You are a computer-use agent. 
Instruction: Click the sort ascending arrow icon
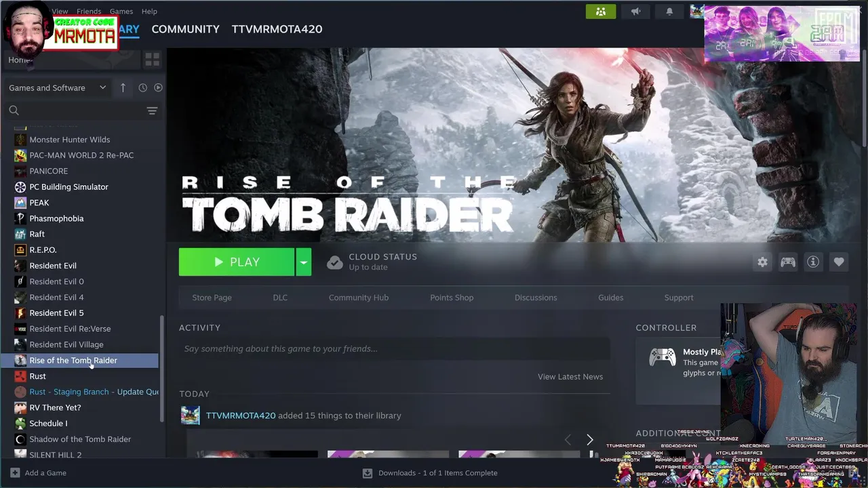pos(123,87)
